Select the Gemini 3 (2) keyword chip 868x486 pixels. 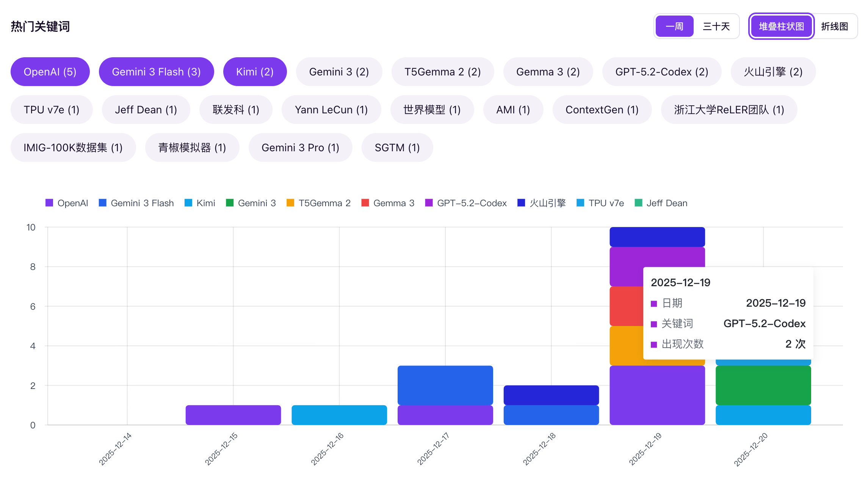tap(339, 72)
